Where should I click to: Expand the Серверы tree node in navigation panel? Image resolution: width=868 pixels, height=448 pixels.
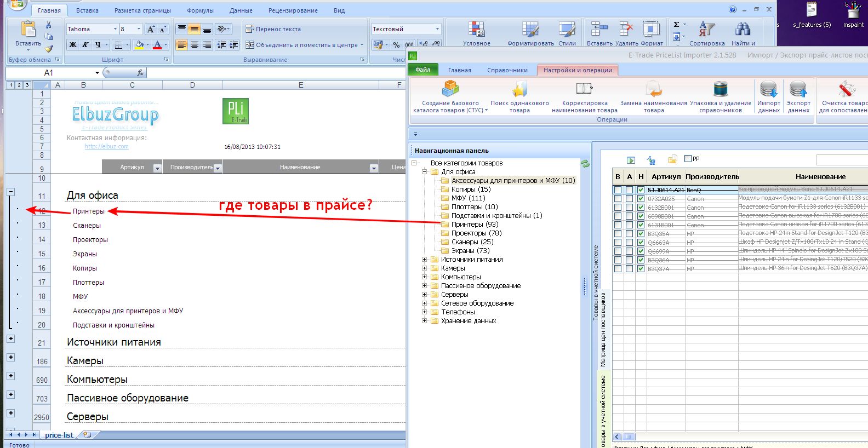(424, 295)
